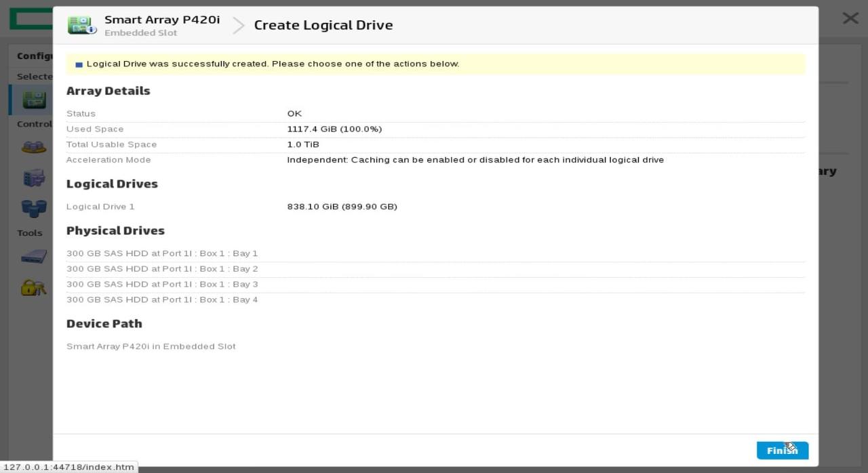The width and height of the screenshot is (868, 473).
Task: Click the Finish button
Action: (x=782, y=451)
